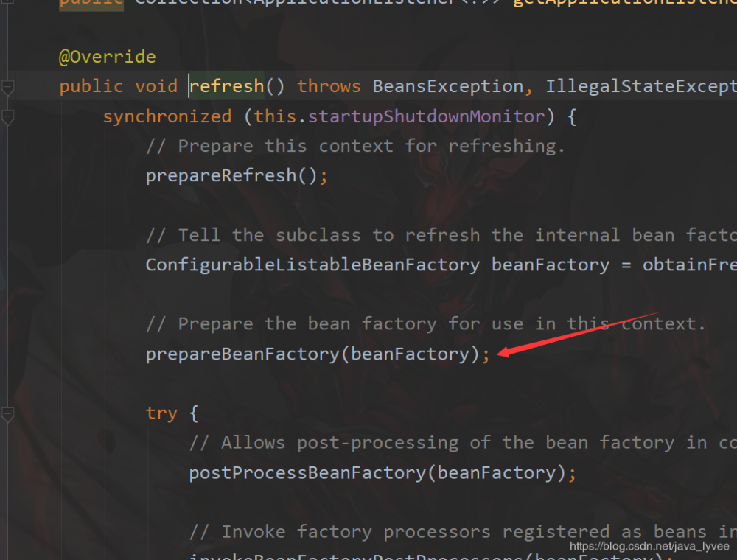Click the try keyword
The height and width of the screenshot is (560, 737).
pos(161,414)
